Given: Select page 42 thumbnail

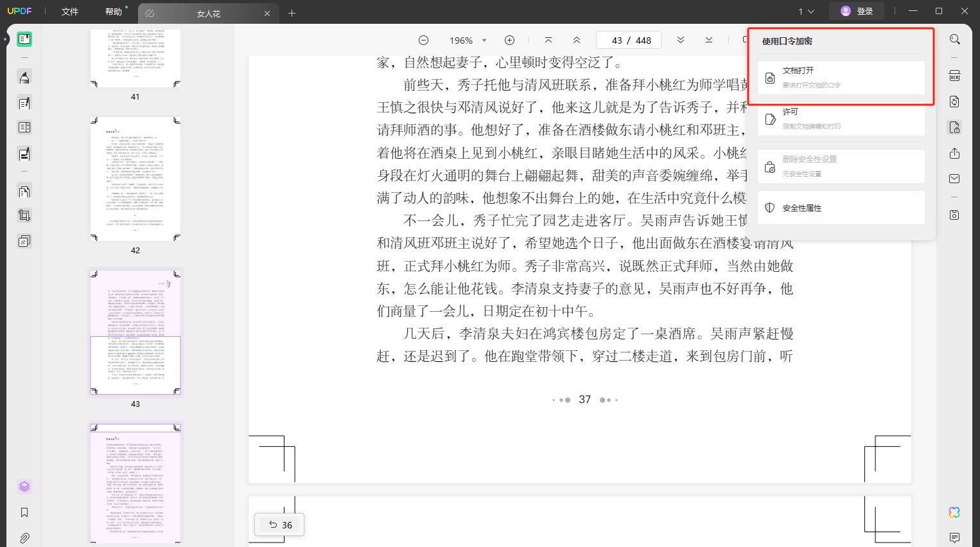Looking at the screenshot, I should [136, 179].
